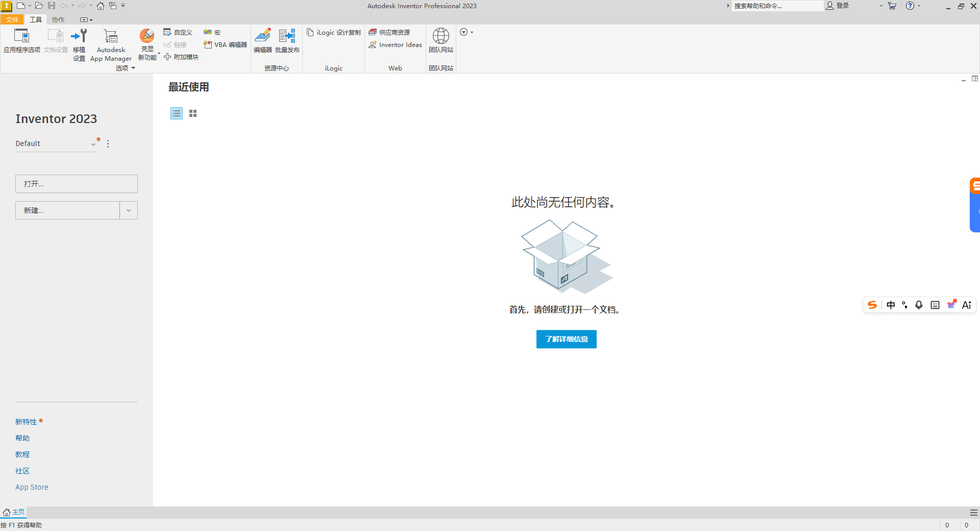Open the 文件 menu
The image size is (980, 531).
[12, 19]
